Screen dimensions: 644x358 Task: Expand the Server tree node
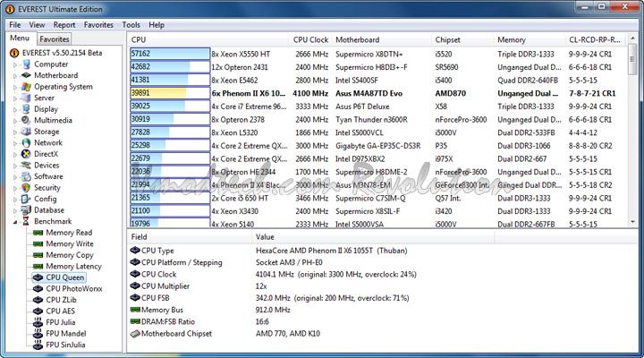click(15, 98)
